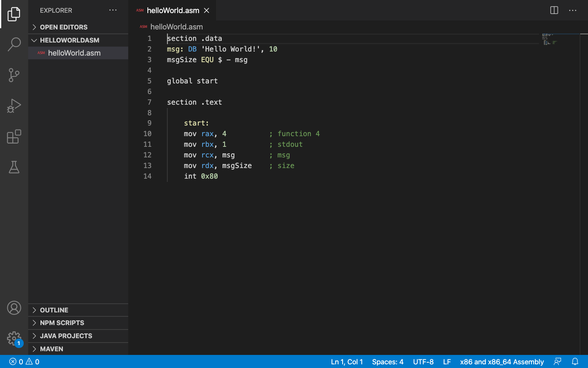Screen dimensions: 588x368
Task: Click the 'start:' label on line 9
Action: (196, 123)
